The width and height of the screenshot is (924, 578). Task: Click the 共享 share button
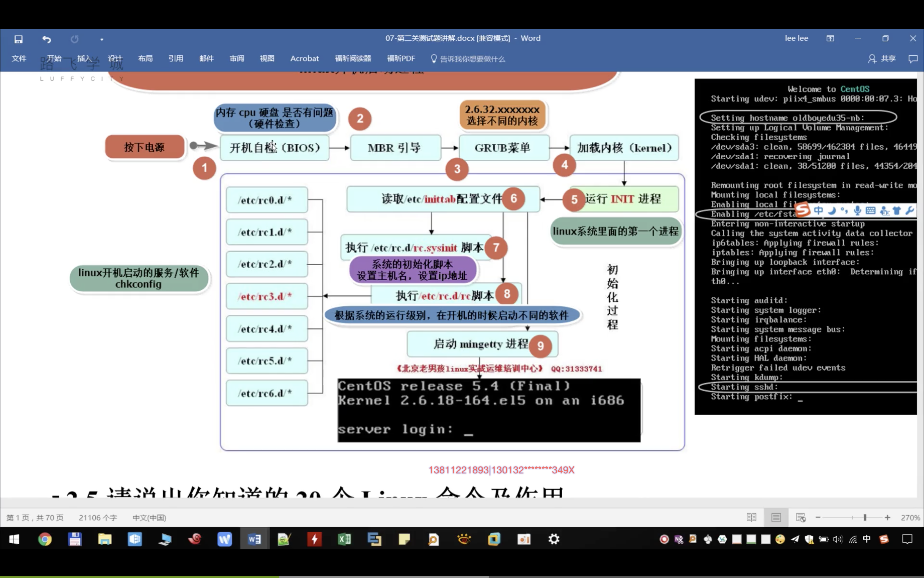[882, 58]
